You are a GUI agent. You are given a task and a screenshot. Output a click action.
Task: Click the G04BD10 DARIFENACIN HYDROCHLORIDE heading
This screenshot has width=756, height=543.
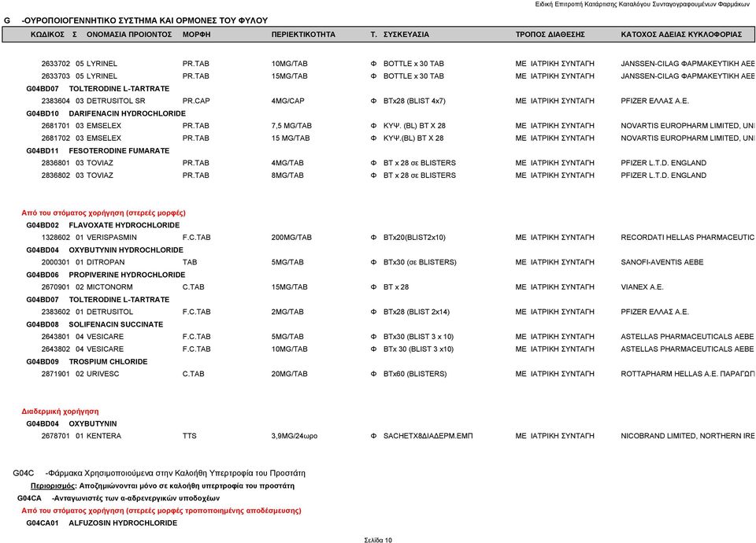[106, 113]
